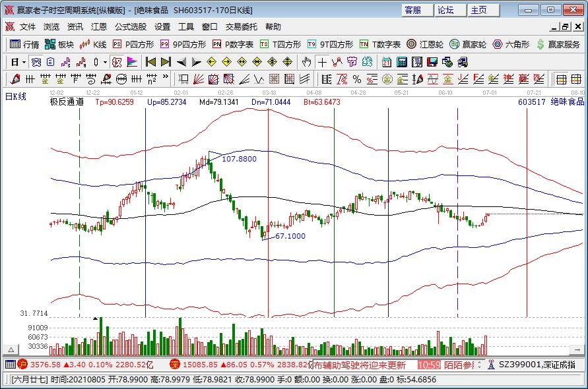Toggle the crosshair cursor tool
The image size is (588, 389).
tap(322, 62)
